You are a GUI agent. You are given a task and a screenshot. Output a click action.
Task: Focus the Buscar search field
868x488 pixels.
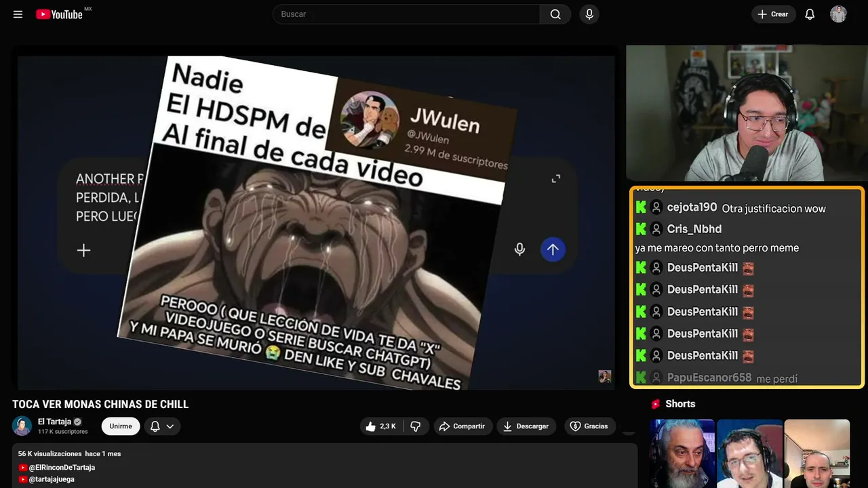point(406,14)
